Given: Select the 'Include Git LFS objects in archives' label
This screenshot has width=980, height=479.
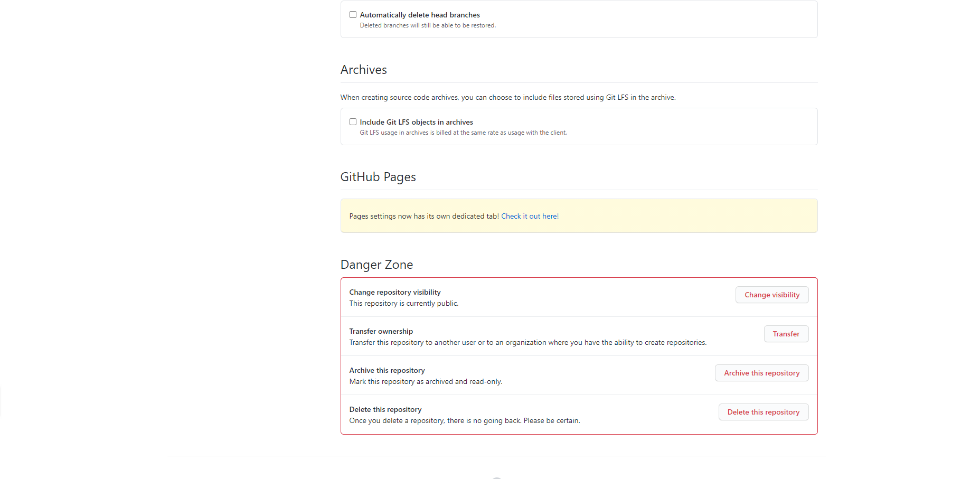Looking at the screenshot, I should [x=417, y=122].
